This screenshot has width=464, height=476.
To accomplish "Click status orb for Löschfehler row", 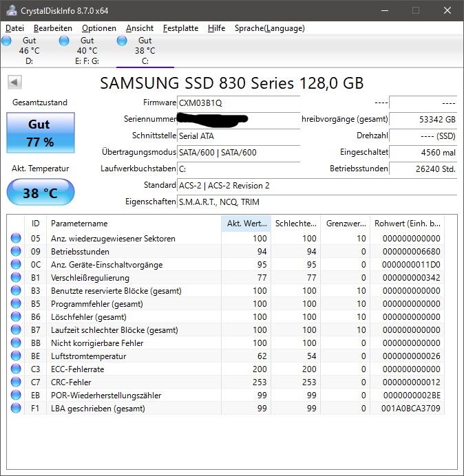I will pyautogui.click(x=16, y=316).
